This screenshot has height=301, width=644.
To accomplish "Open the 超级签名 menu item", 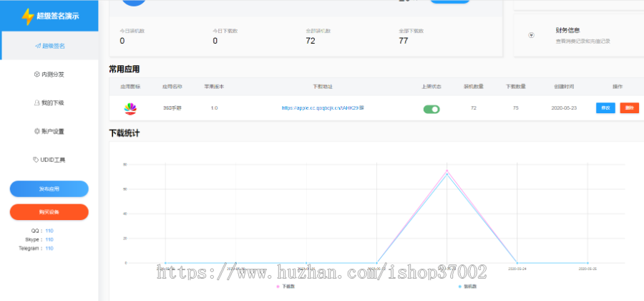I will 49,46.
